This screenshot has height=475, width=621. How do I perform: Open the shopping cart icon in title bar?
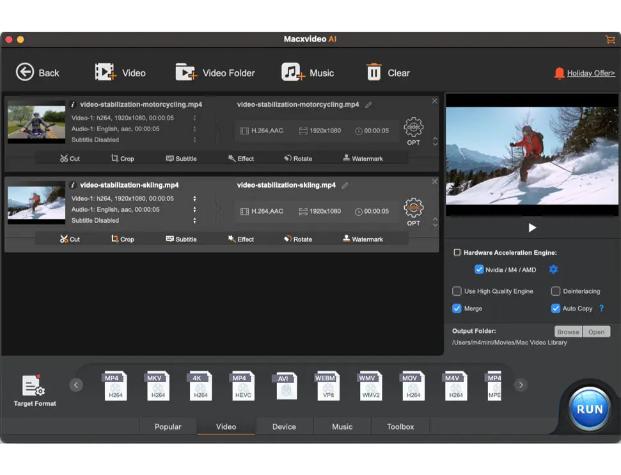pyautogui.click(x=610, y=39)
